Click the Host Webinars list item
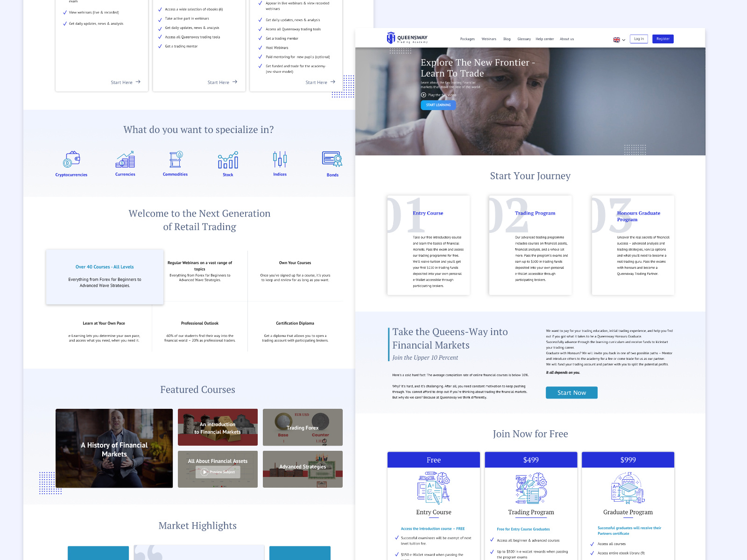Screen dimensions: 747x560 coord(277,48)
